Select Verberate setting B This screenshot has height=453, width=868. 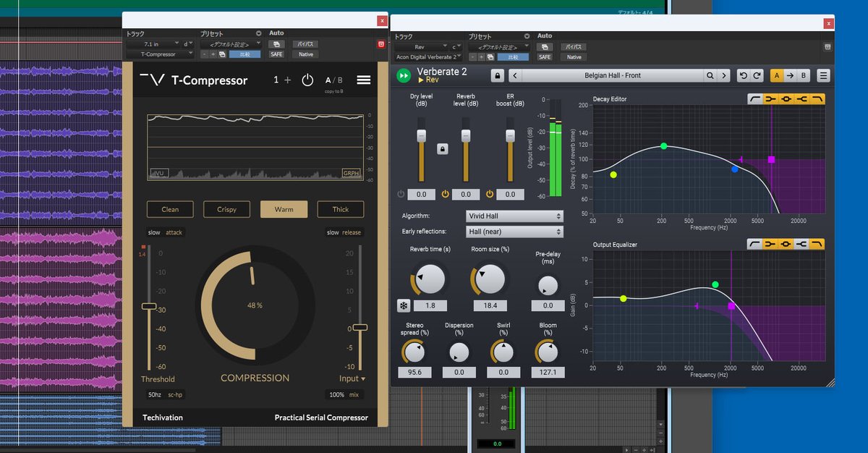click(804, 75)
